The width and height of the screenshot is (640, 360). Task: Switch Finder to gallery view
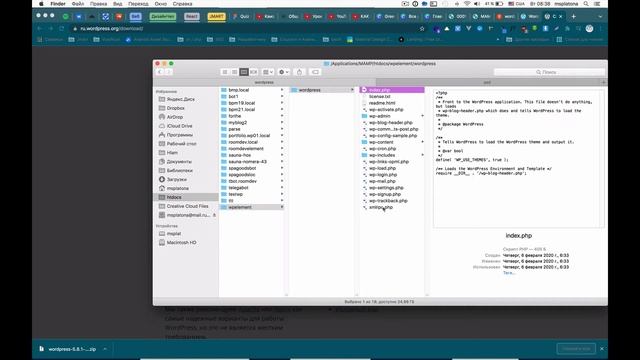[253, 72]
